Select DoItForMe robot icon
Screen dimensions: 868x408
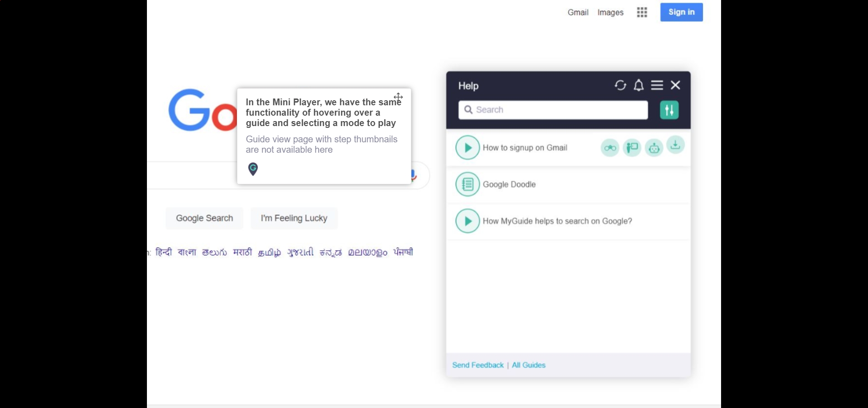pos(654,148)
